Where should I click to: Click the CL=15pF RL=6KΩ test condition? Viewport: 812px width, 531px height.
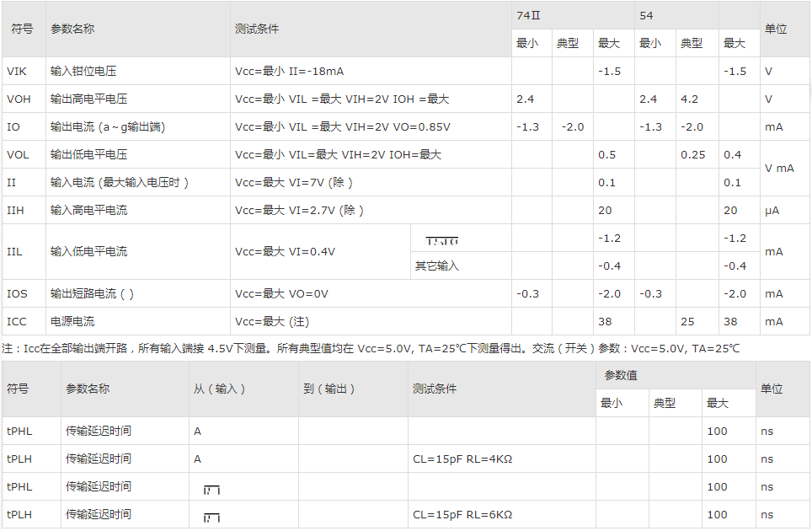462,514
